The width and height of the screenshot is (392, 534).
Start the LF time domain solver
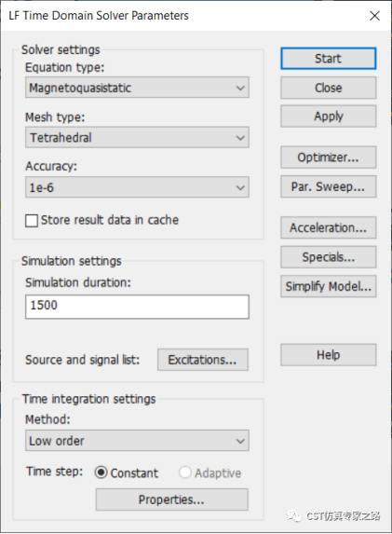(329, 59)
